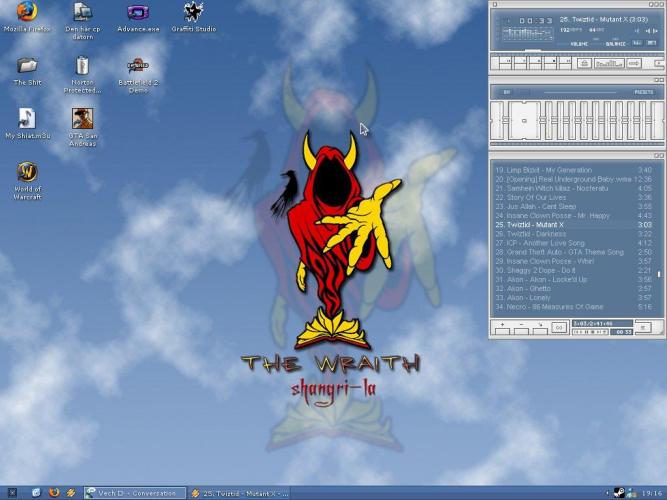Open the Graffiti Studio desktop icon

pos(193,12)
